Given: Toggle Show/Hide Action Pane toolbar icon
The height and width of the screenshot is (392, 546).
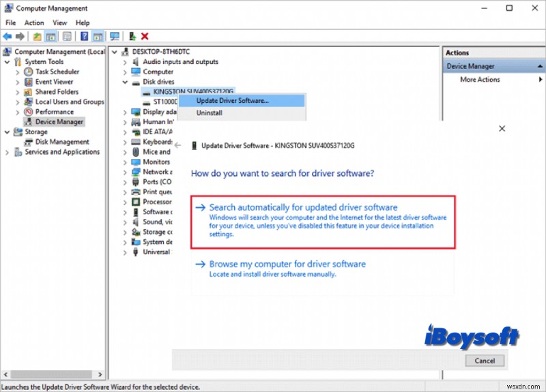Looking at the screenshot, I should (98, 36).
